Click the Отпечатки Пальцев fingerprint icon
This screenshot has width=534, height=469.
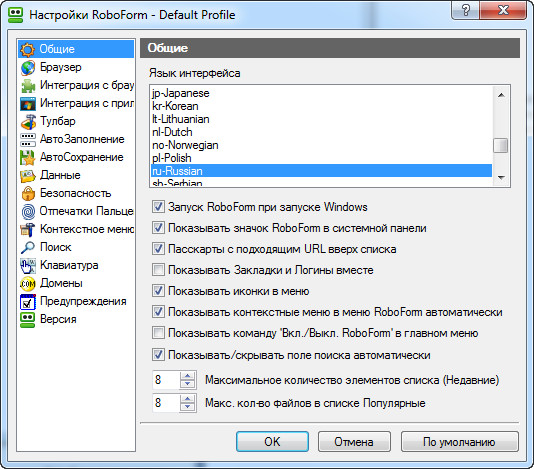click(28, 212)
